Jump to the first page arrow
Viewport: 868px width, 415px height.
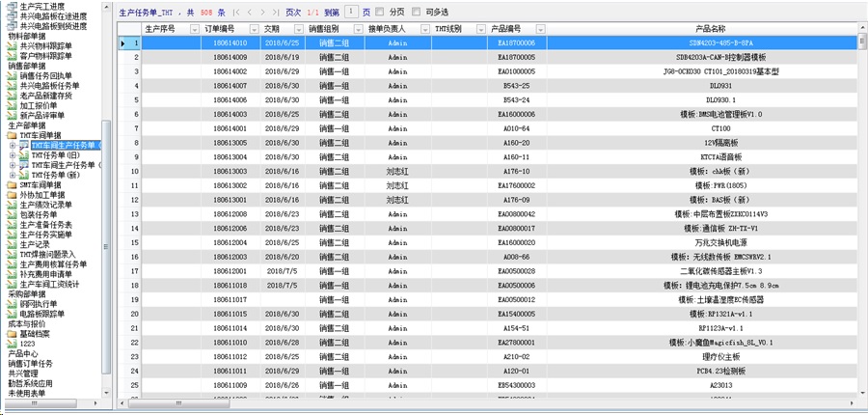pos(237,14)
